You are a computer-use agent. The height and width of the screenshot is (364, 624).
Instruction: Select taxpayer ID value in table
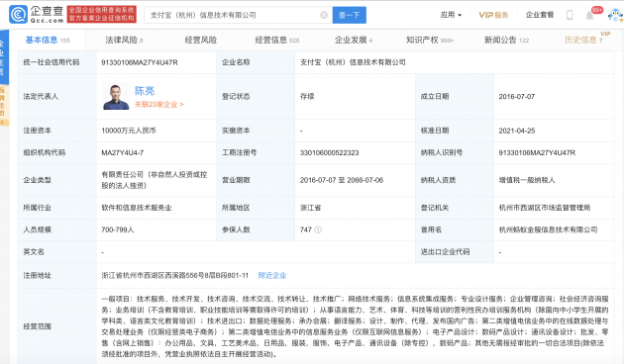coord(537,152)
